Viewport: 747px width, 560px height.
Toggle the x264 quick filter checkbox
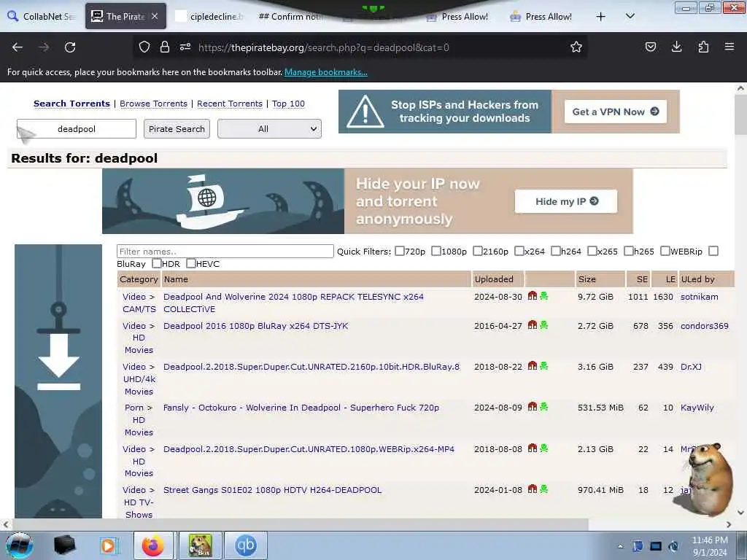(519, 251)
